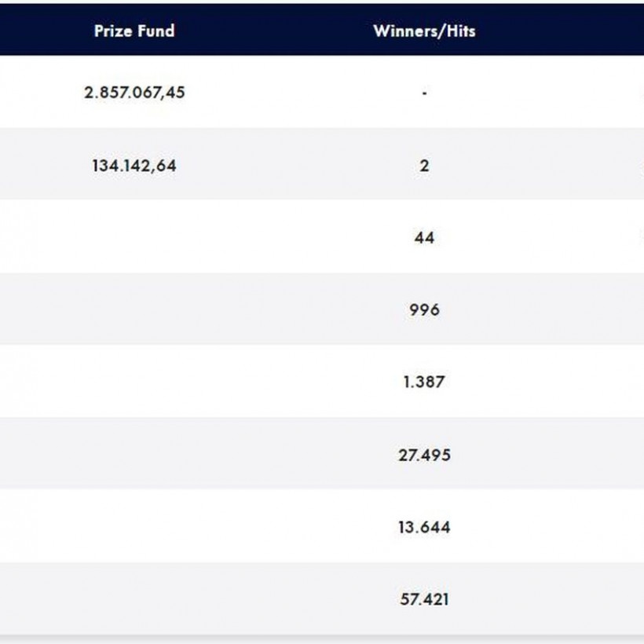This screenshot has width=644, height=644.
Task: Click blank Prize Fund cell beside 27.495
Action: coord(134,455)
